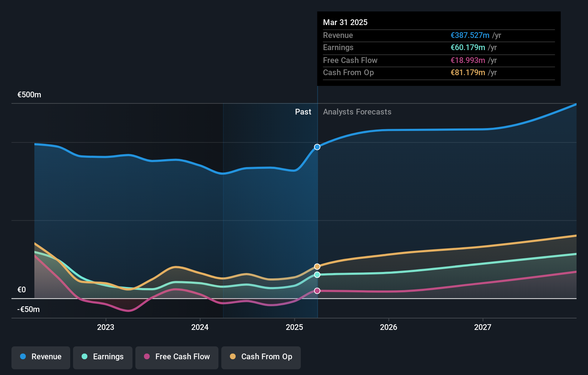Click the pink Free Cash Flow legend dot
The width and height of the screenshot is (588, 375).
click(148, 357)
